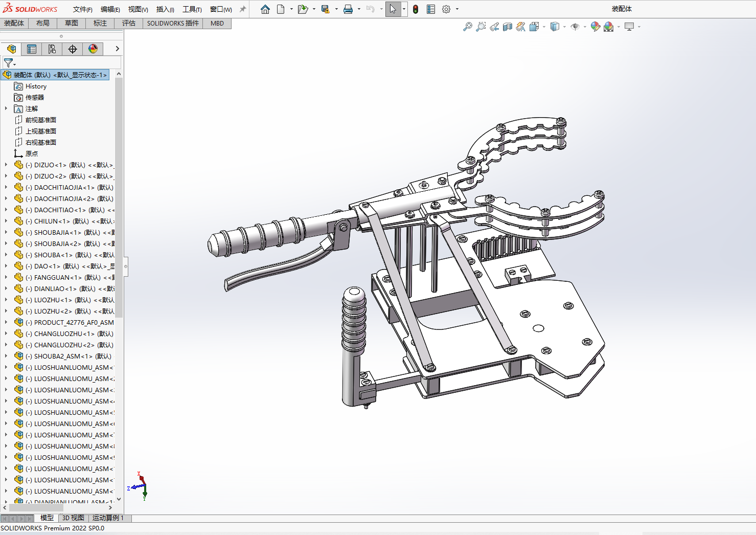The height and width of the screenshot is (535, 756).
Task: Switch to ConfigurationManager tab icon
Action: tap(52, 49)
